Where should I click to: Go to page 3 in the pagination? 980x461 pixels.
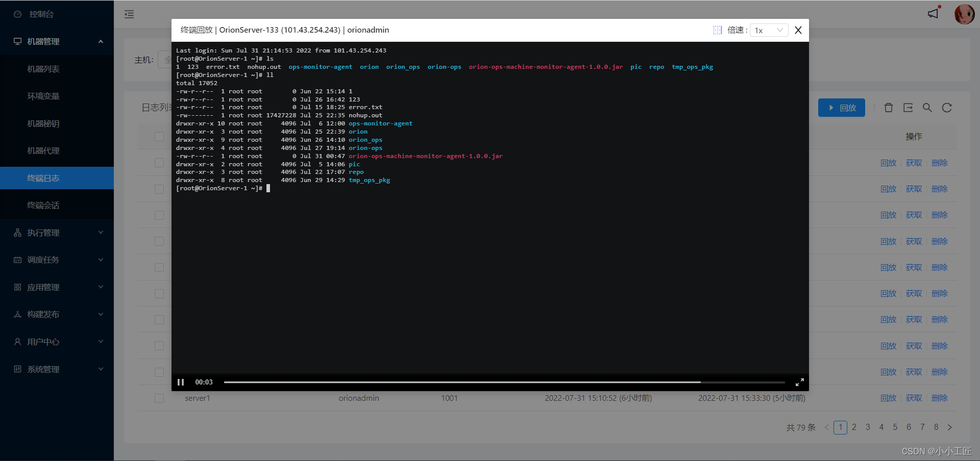point(868,427)
